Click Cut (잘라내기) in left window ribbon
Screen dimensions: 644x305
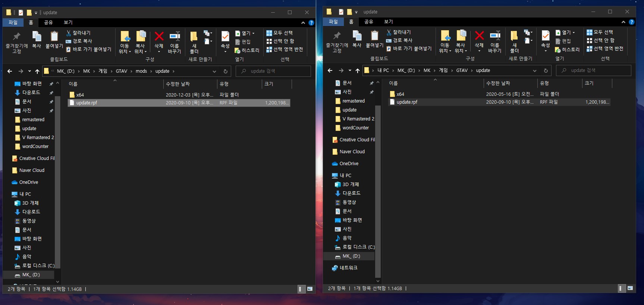point(78,33)
